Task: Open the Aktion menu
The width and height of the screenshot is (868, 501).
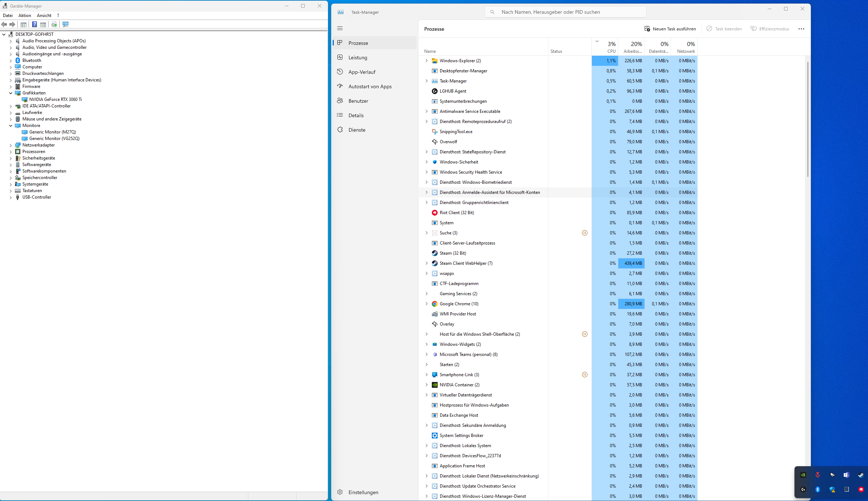Action: point(25,16)
